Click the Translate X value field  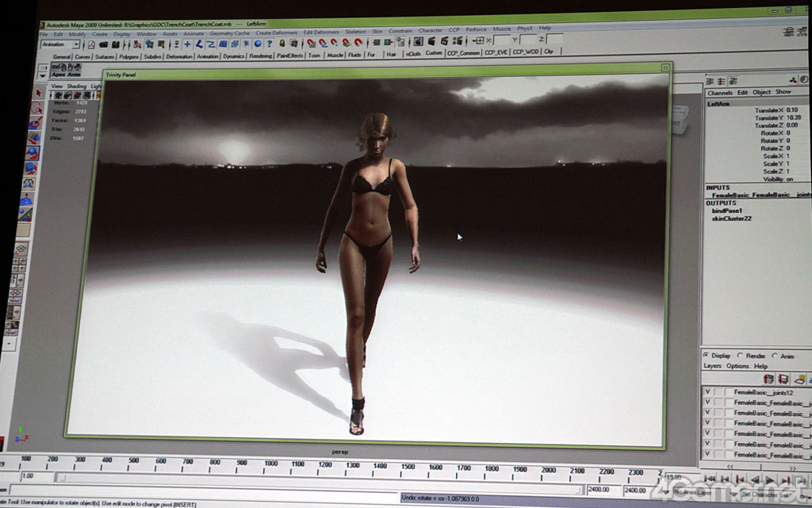coord(793,110)
